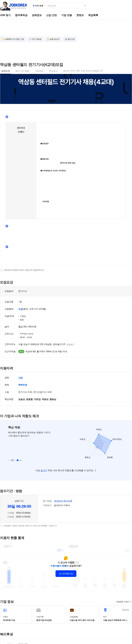This screenshot has width=132, height=644.
Task: Open 지도보기 on the 위치 card
Action: pos(126,609)
